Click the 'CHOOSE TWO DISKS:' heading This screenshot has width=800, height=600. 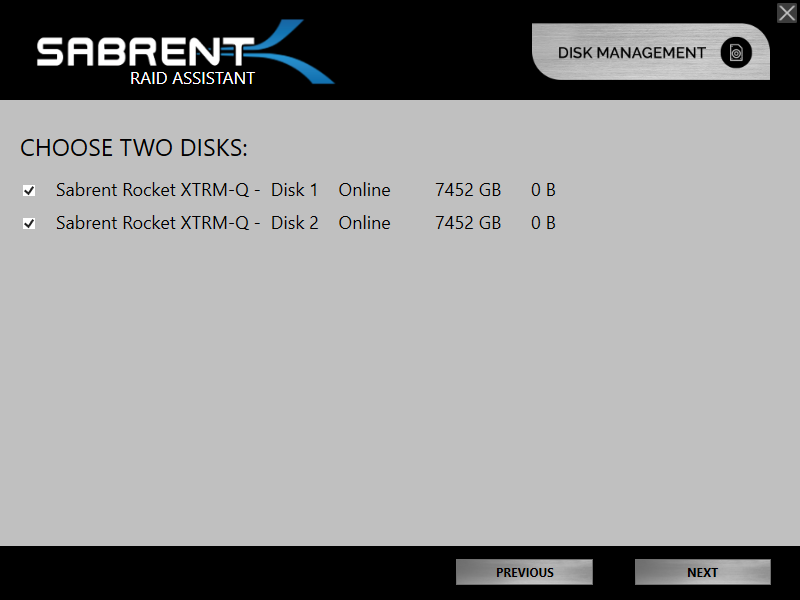134,148
